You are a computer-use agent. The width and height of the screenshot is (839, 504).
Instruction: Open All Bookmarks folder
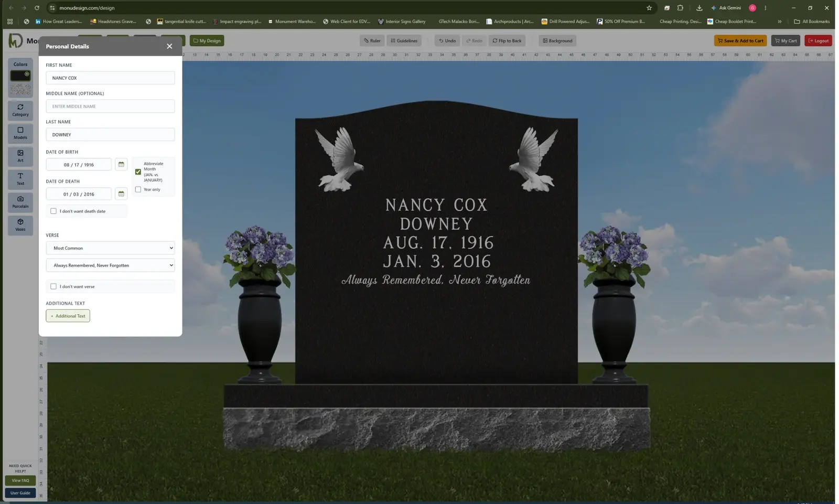(x=812, y=22)
